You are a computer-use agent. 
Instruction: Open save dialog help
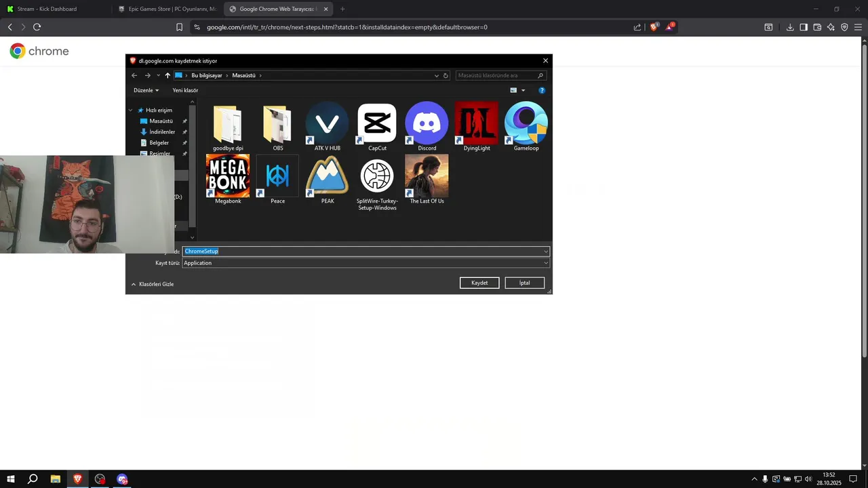coord(542,90)
